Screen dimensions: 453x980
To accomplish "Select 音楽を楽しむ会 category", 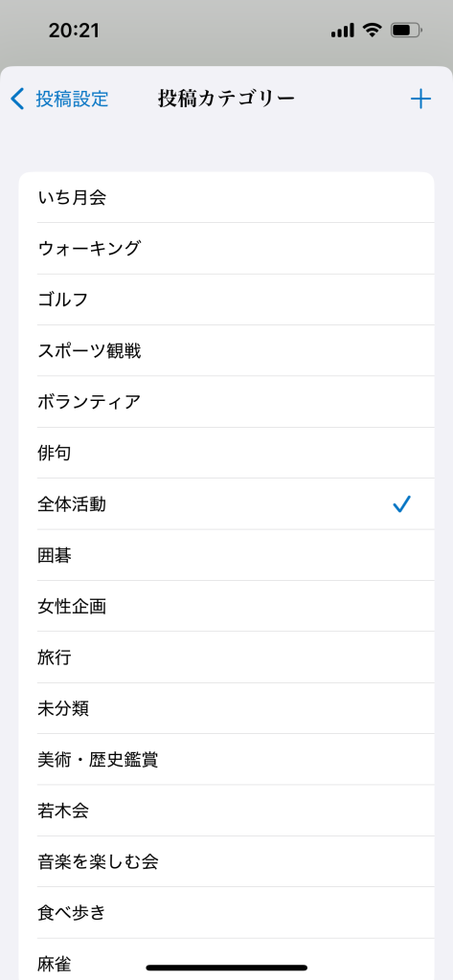I will coord(226,862).
